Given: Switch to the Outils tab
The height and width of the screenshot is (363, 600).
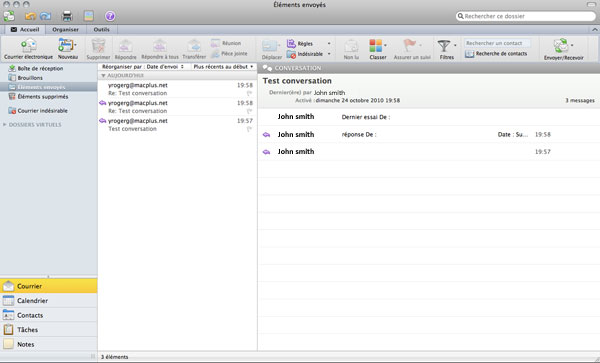Looking at the screenshot, I should pos(101,29).
